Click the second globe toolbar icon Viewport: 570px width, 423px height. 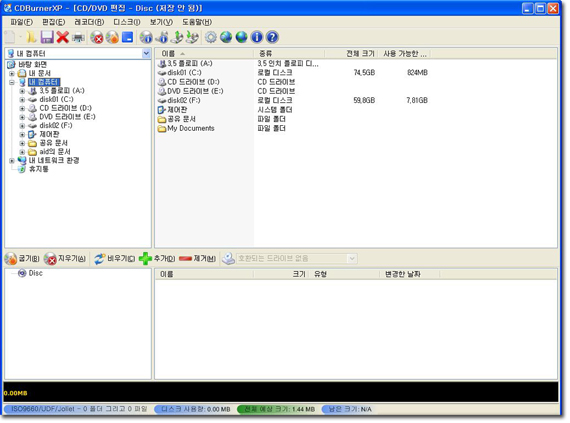(x=241, y=37)
